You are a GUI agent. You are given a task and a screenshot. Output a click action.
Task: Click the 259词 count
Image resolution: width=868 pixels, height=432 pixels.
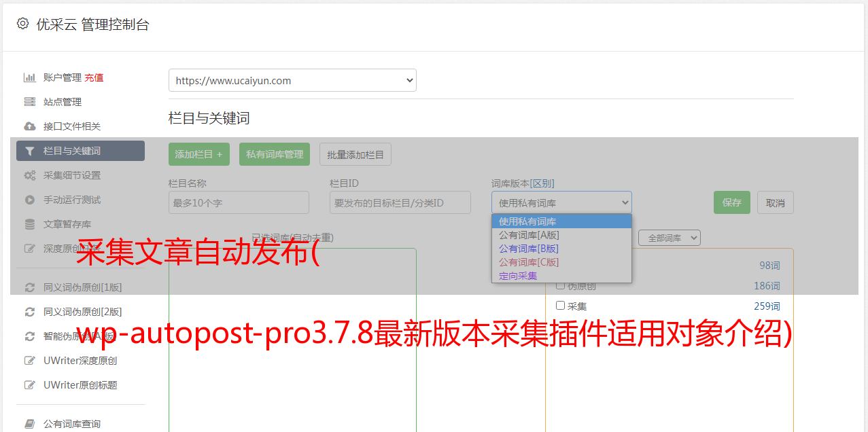point(767,306)
